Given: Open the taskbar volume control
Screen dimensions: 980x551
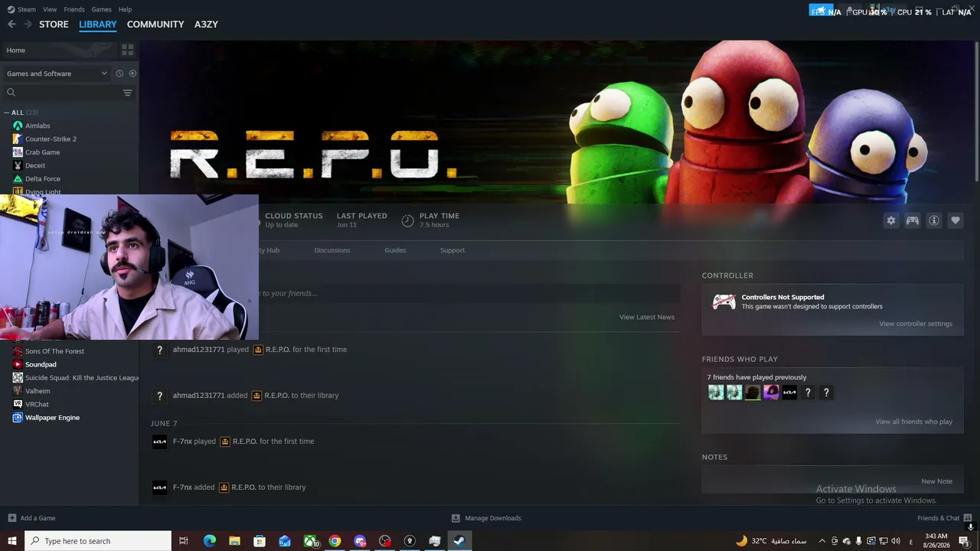Looking at the screenshot, I should point(895,541).
